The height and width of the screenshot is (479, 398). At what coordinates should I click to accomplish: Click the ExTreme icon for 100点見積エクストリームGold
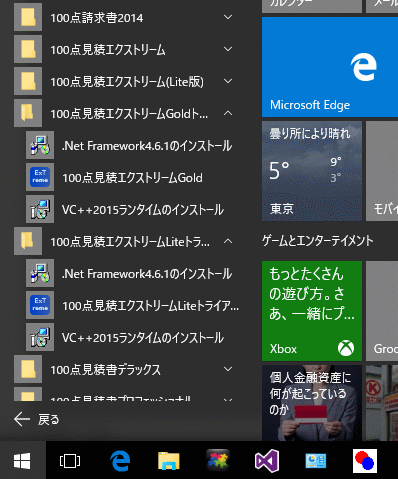coord(40,177)
